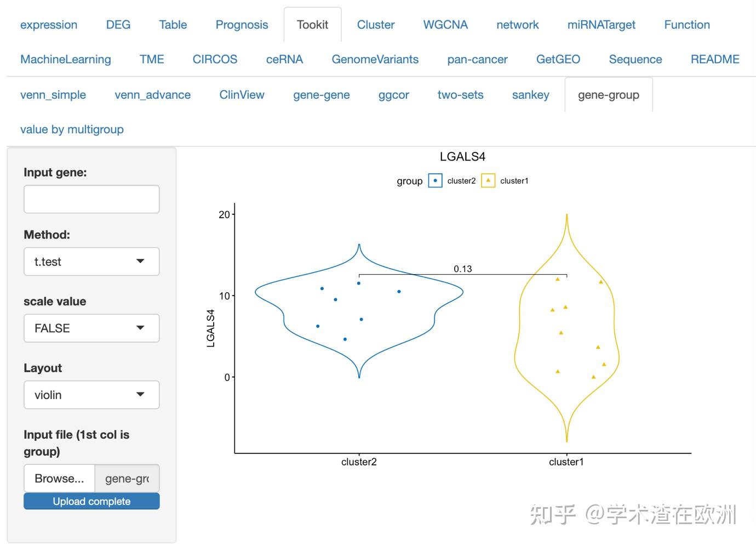The width and height of the screenshot is (756, 545).
Task: Click the cluster1 yellow triangle legend icon
Action: click(x=488, y=180)
